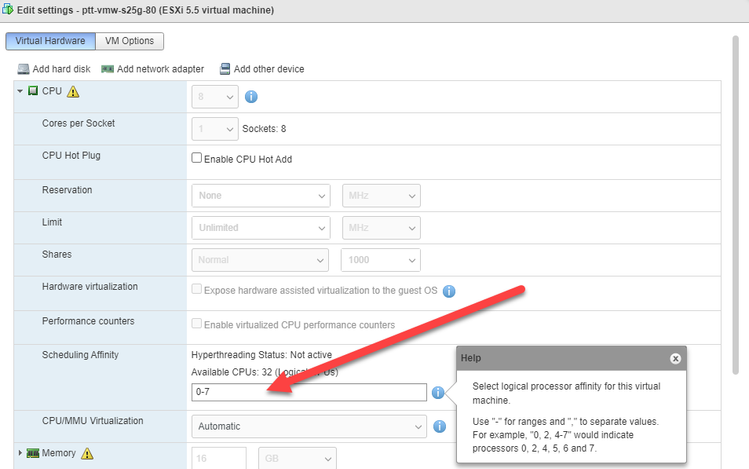Open the CPU/MMU Virtualization Automatic dropdown
749x469 pixels.
(x=309, y=426)
